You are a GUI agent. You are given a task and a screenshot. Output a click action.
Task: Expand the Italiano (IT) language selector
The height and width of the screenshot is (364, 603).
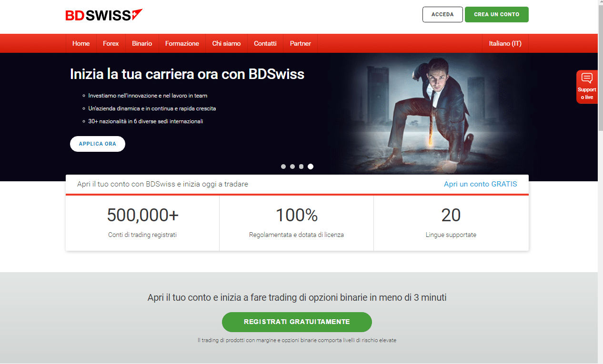pos(505,43)
